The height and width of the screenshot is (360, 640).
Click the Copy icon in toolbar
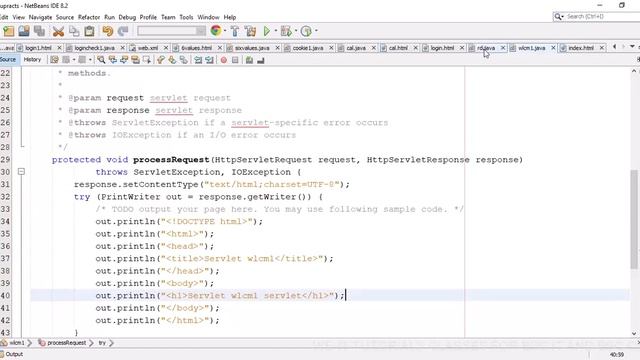click(x=74, y=31)
